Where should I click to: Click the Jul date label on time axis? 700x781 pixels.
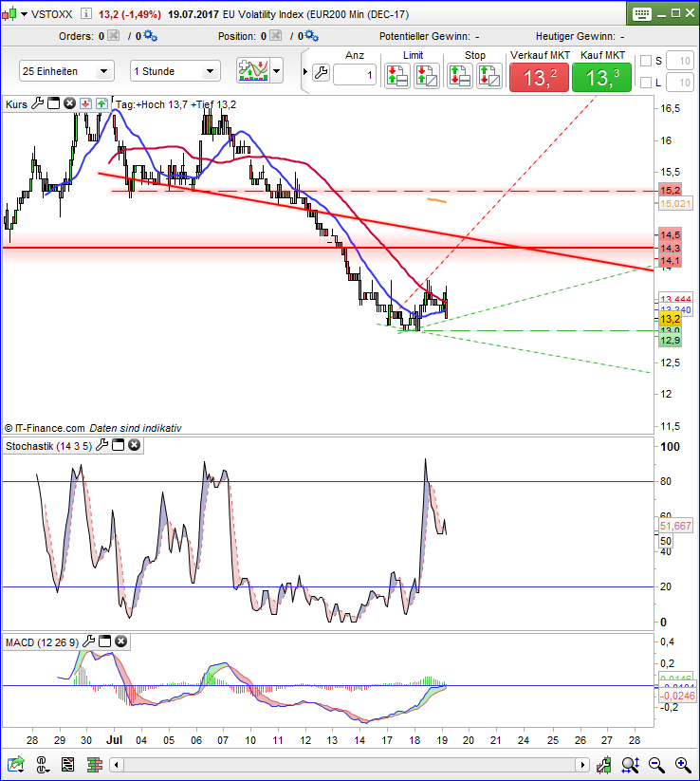(x=114, y=739)
